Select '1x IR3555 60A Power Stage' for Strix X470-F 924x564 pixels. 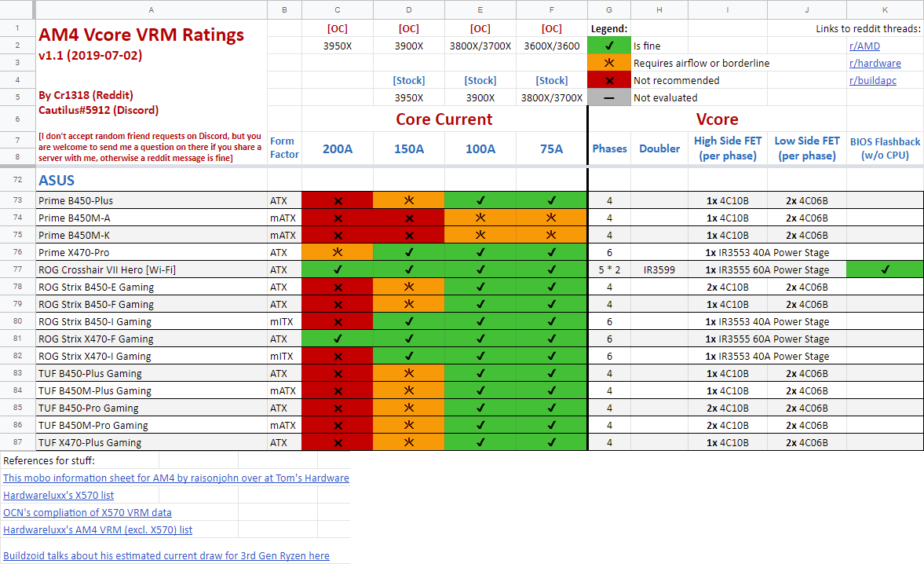click(x=767, y=339)
